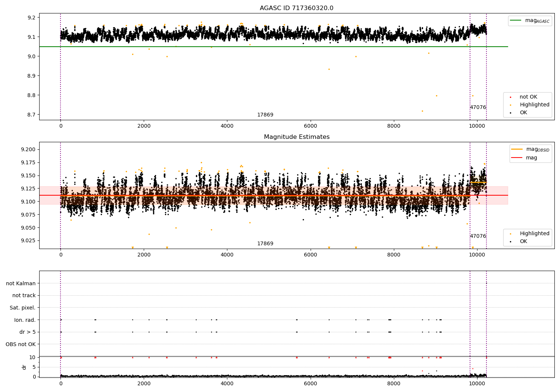560x392 pixels.
Task: Click the '9.100' y-axis tick label
Action: (28, 202)
